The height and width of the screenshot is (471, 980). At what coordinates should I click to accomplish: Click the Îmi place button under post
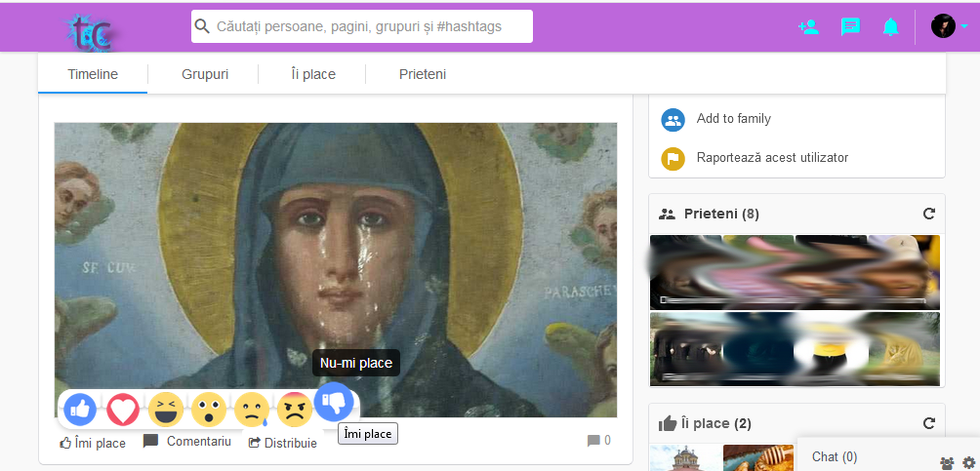pos(93,443)
